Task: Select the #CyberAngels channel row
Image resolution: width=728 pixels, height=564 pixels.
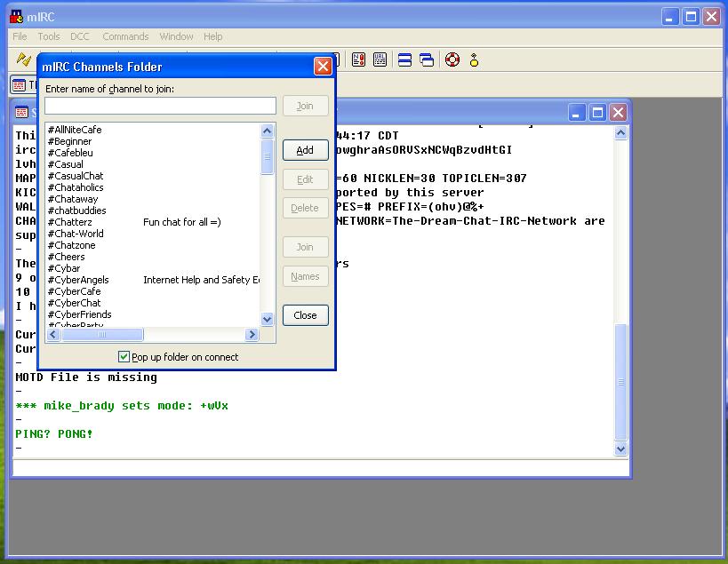Action: 154,280
